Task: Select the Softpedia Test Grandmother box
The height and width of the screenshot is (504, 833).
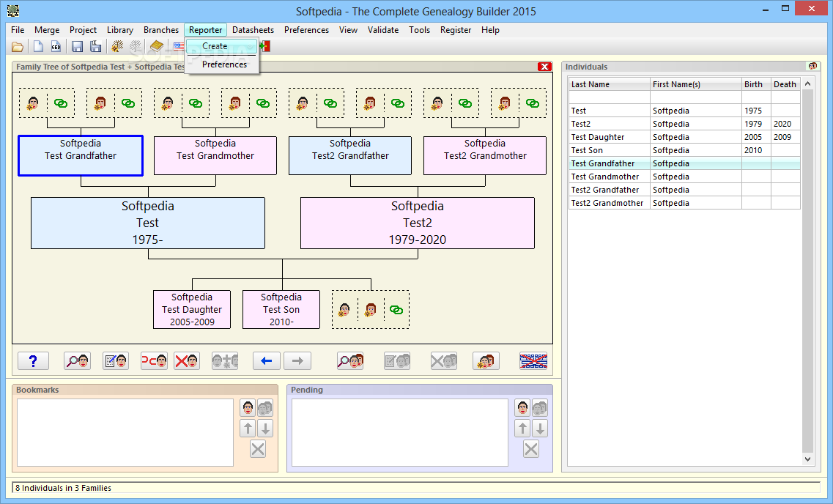Action: point(215,155)
